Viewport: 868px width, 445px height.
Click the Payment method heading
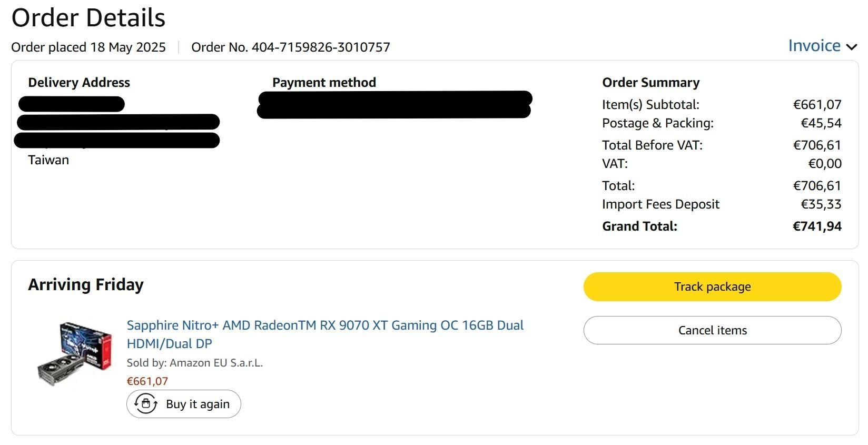(x=324, y=83)
